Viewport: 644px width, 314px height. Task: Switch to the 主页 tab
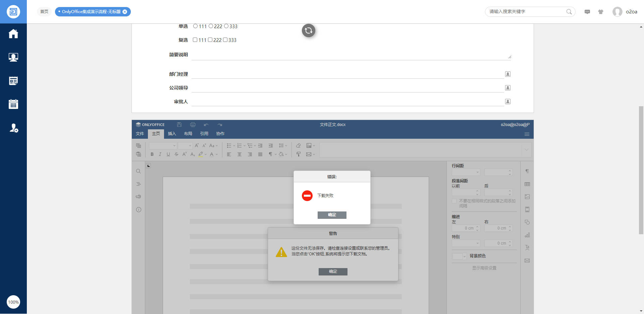156,134
